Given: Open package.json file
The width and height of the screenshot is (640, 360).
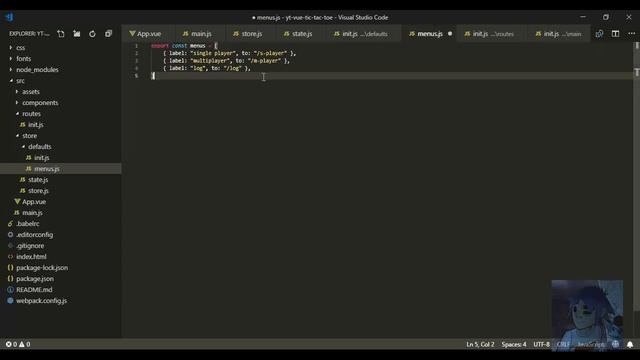Looking at the screenshot, I should pyautogui.click(x=35, y=279).
